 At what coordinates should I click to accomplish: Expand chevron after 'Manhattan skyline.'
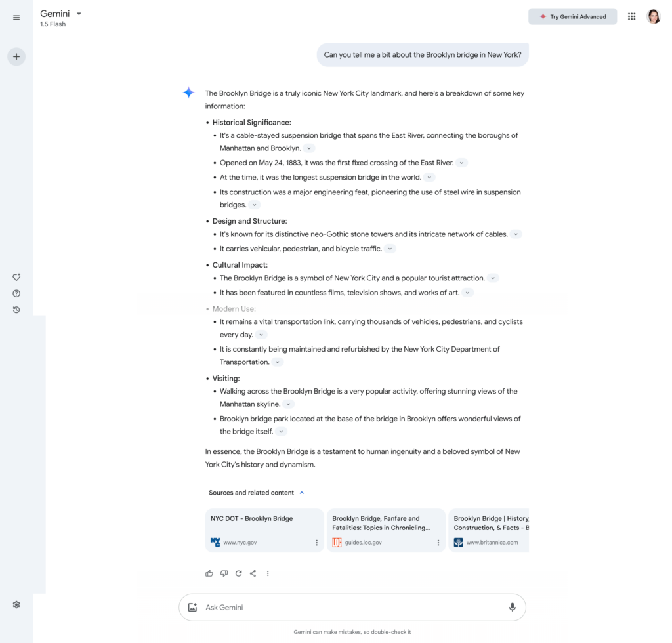289,404
